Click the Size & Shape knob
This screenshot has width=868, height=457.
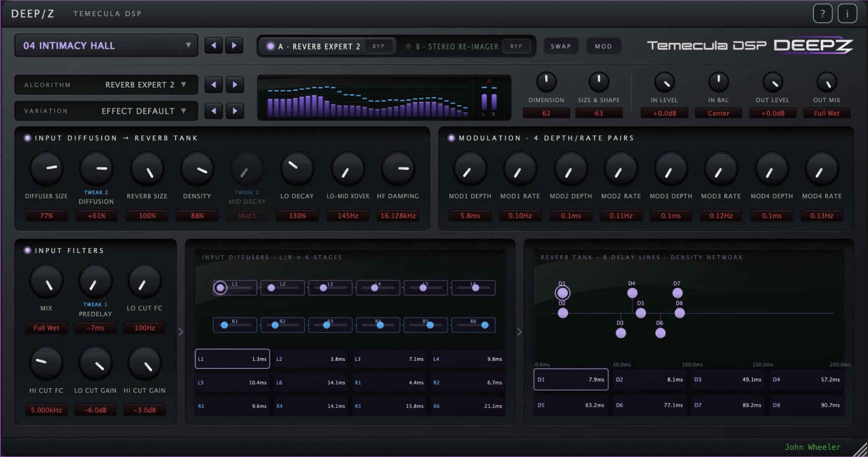pyautogui.click(x=599, y=81)
